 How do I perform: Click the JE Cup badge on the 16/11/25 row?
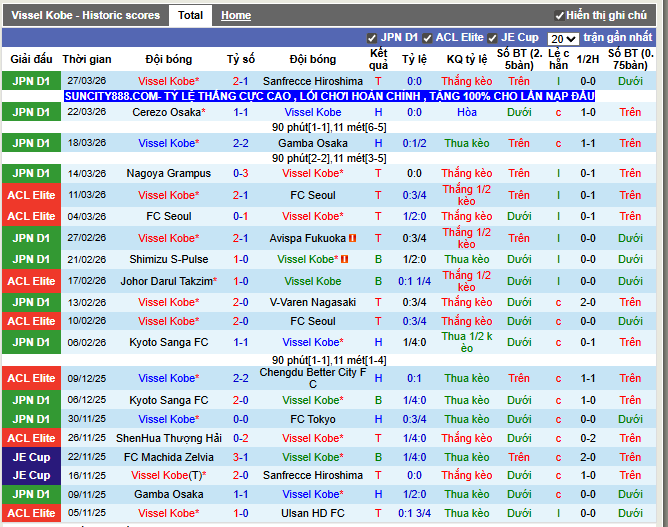[31, 475]
